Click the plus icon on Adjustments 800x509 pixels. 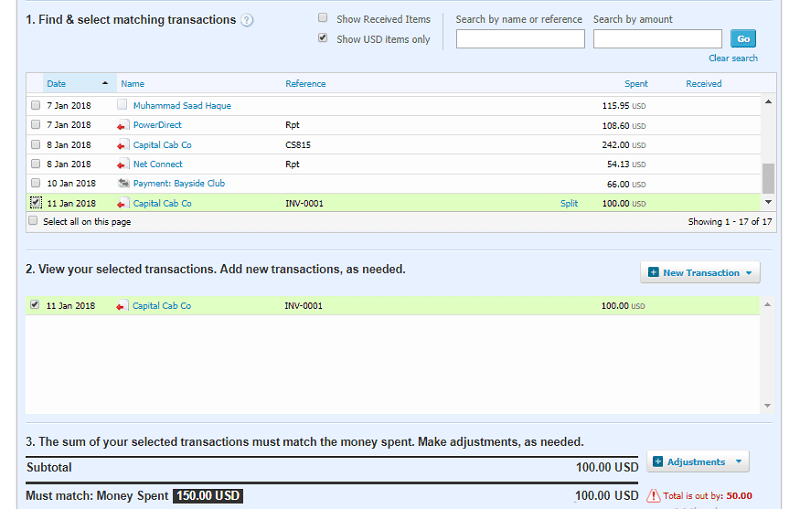658,462
